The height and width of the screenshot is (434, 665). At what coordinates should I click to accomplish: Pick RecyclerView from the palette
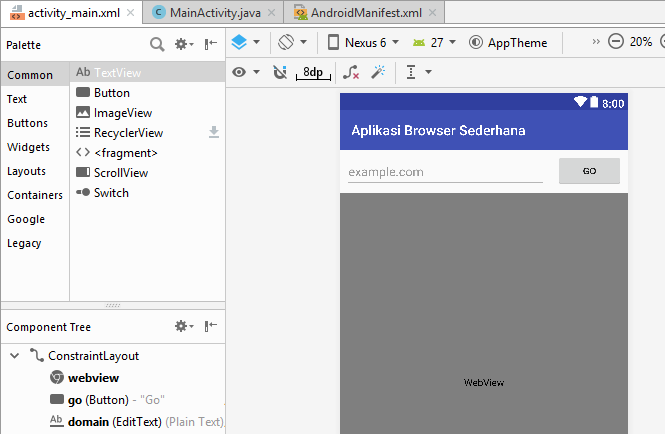click(147, 133)
